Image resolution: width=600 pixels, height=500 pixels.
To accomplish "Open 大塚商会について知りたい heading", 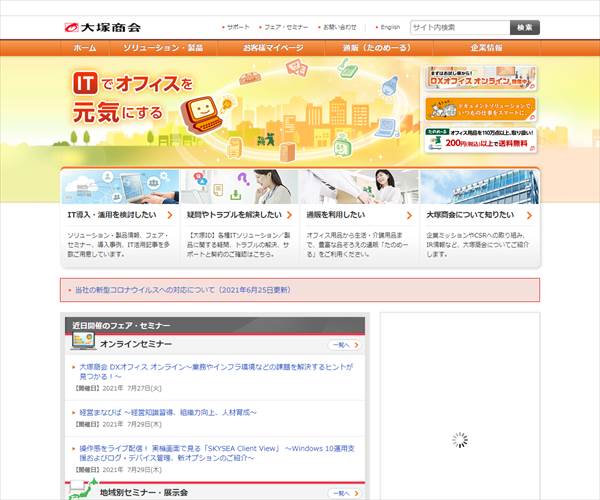I will pyautogui.click(x=470, y=215).
